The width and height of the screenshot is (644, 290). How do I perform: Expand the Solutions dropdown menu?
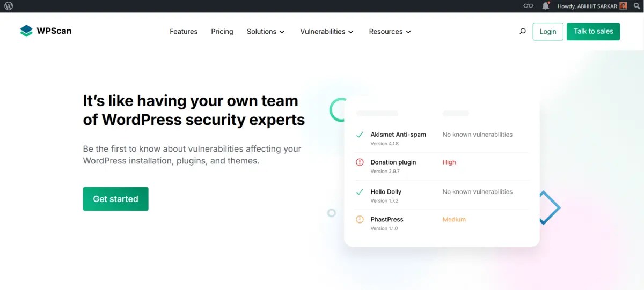(x=266, y=32)
